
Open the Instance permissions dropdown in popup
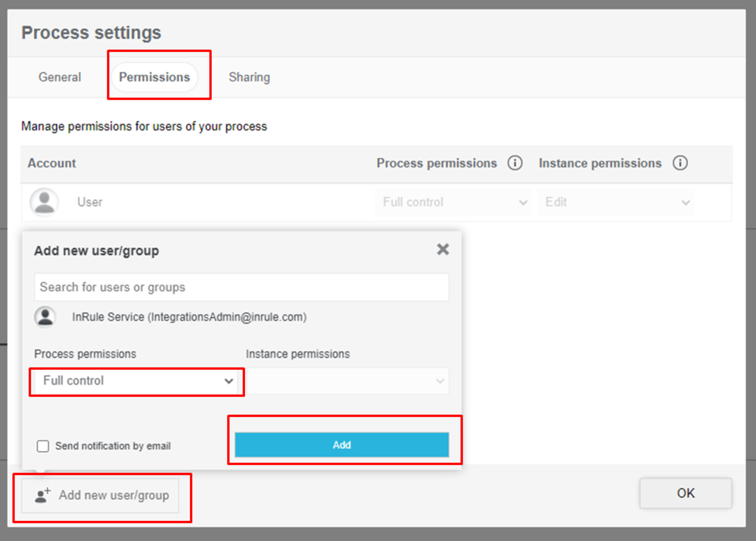tap(348, 381)
